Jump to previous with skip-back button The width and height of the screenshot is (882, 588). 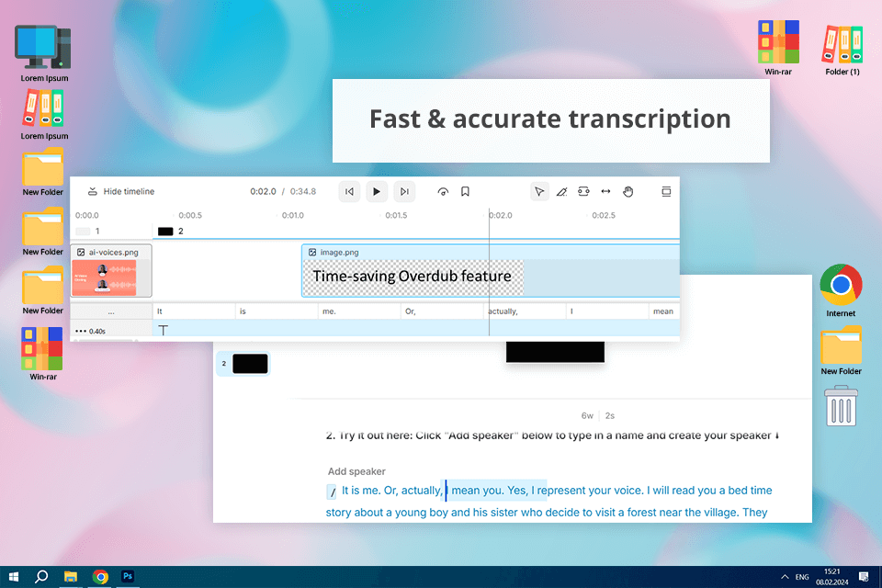pyautogui.click(x=349, y=191)
